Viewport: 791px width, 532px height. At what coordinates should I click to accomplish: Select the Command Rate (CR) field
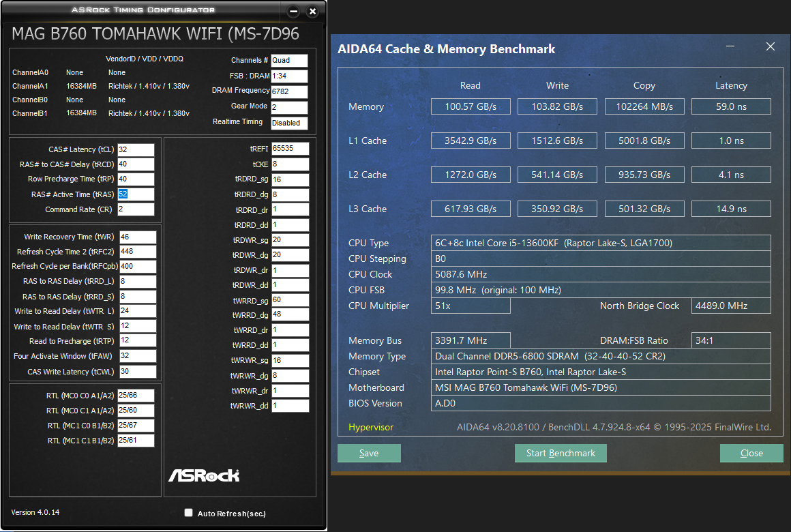click(x=136, y=209)
